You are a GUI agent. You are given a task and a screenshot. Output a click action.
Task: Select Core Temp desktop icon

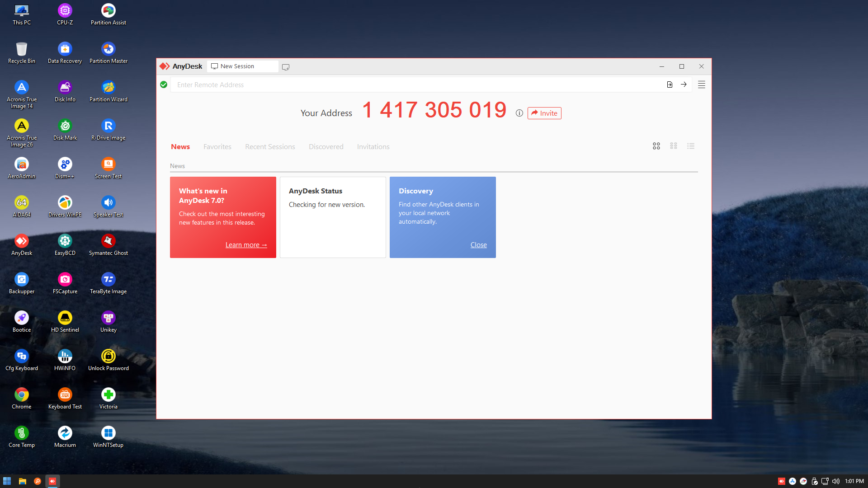(22, 437)
